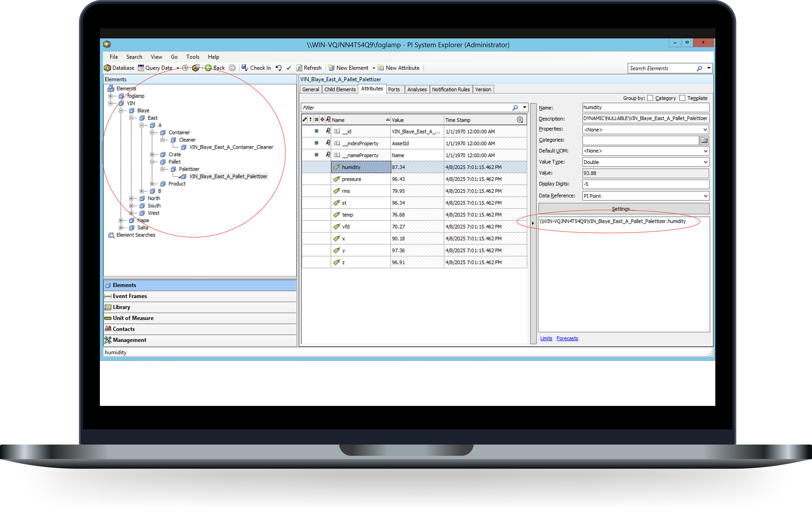Switch to the General tab
The image size is (812, 513).
(311, 89)
